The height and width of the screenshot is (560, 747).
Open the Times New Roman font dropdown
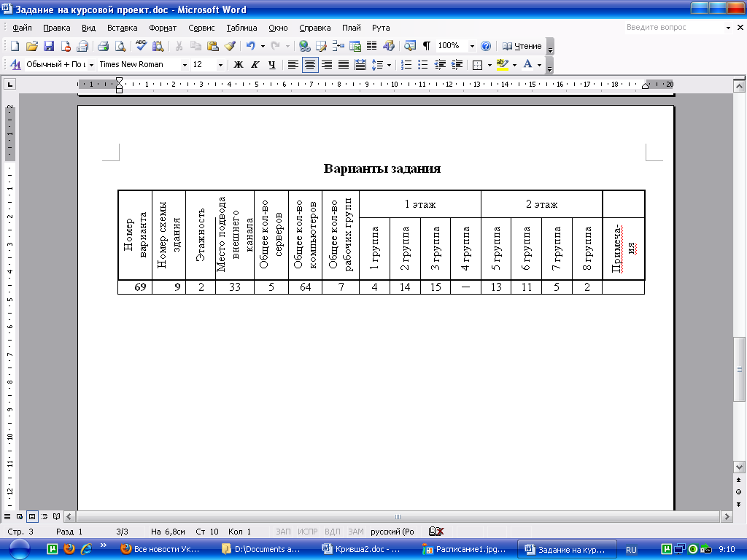pos(185,65)
